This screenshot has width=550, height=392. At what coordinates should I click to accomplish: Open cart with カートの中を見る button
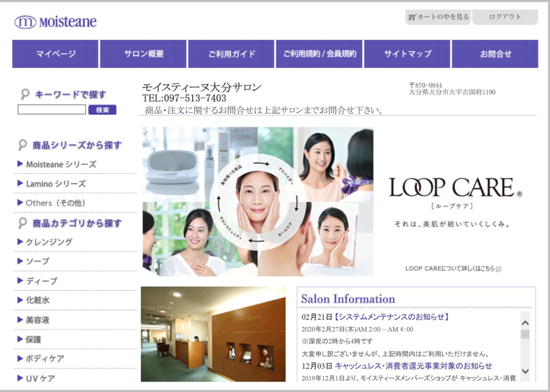pyautogui.click(x=438, y=17)
